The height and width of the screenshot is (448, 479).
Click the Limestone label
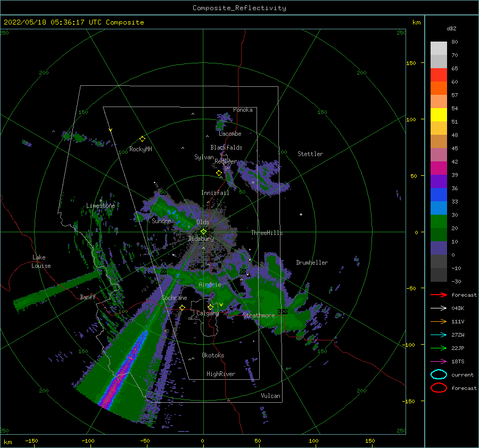[x=101, y=206]
